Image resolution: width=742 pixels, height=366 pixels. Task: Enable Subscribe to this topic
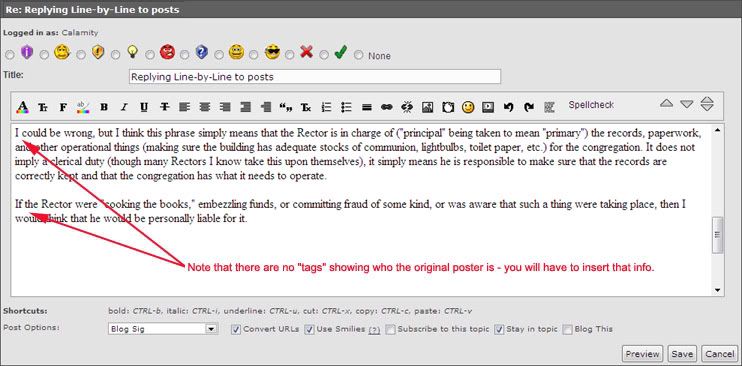(x=390, y=330)
